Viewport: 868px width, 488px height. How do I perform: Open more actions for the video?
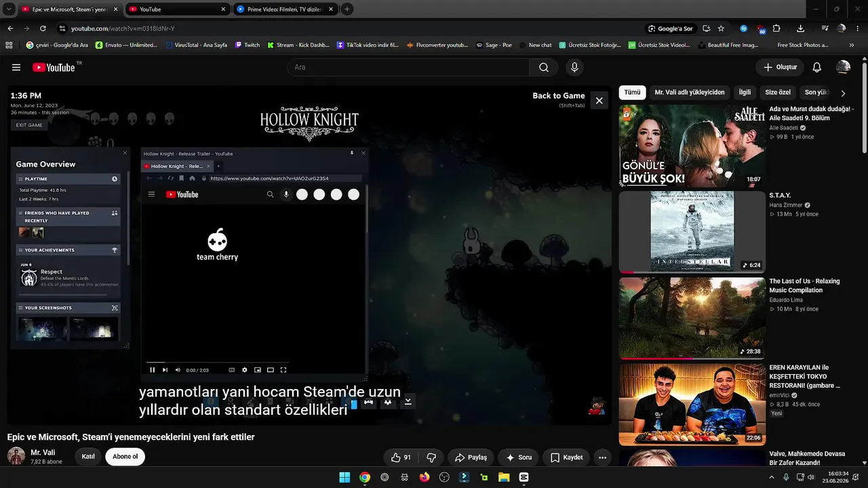(602, 457)
